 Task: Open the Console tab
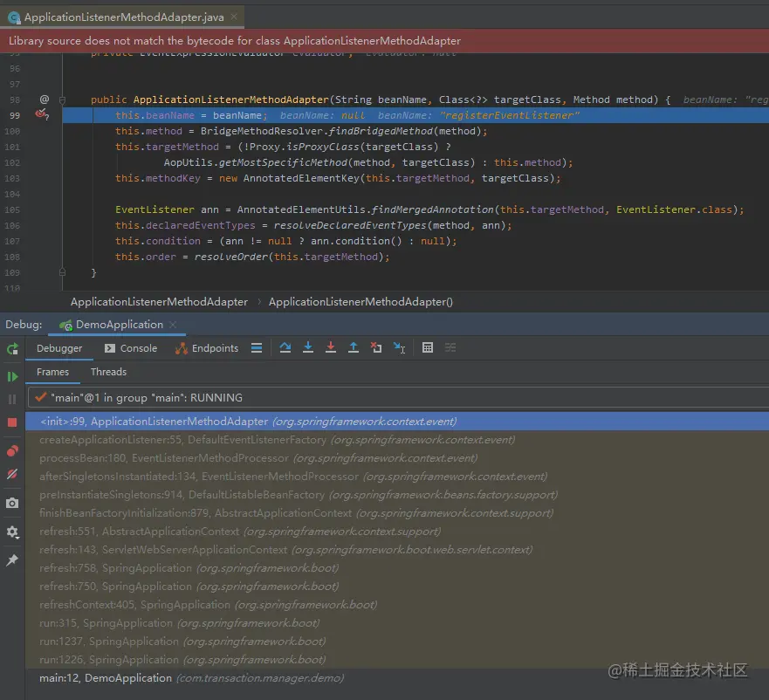(x=131, y=348)
